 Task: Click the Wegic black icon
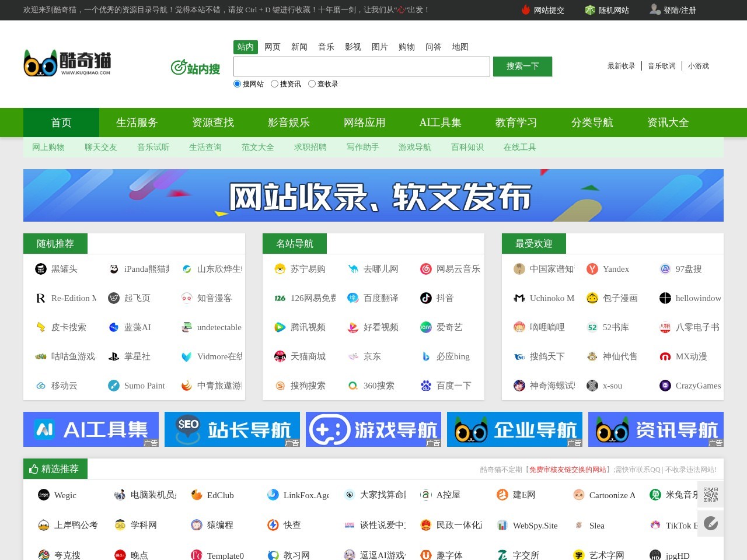coord(44,495)
